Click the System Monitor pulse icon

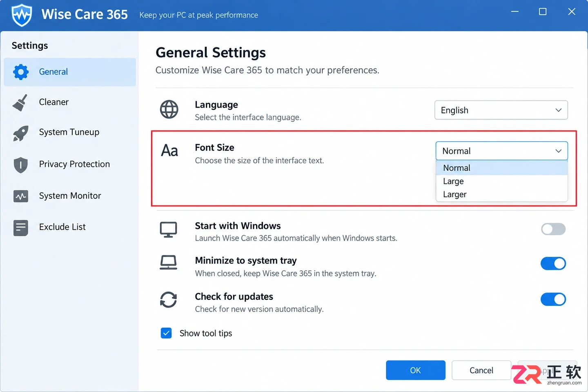coord(20,196)
